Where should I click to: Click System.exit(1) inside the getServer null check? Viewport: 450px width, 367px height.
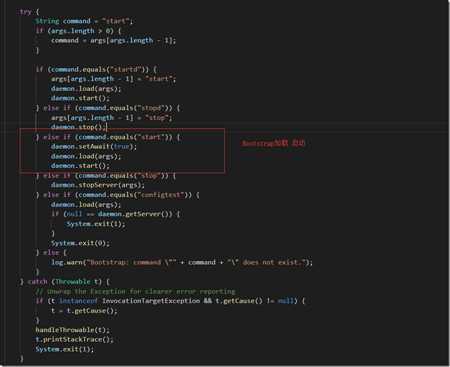coord(96,224)
